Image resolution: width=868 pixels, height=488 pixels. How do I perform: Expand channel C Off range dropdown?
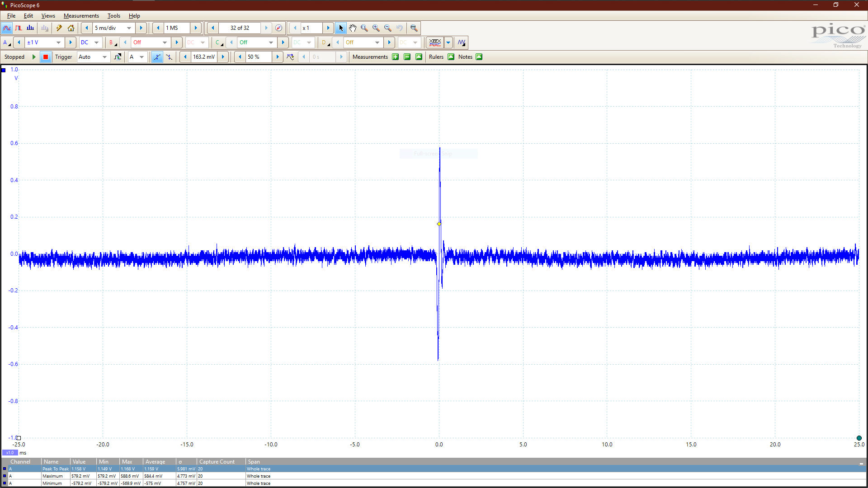pos(271,42)
